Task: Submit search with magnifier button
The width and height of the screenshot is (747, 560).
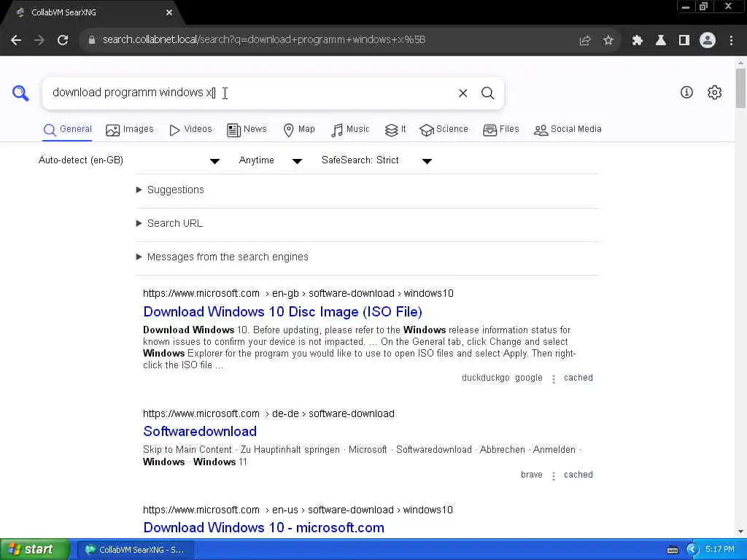Action: [x=487, y=93]
